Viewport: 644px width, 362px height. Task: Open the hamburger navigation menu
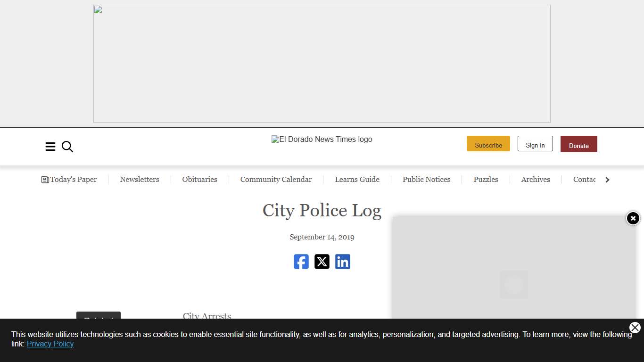tap(50, 147)
